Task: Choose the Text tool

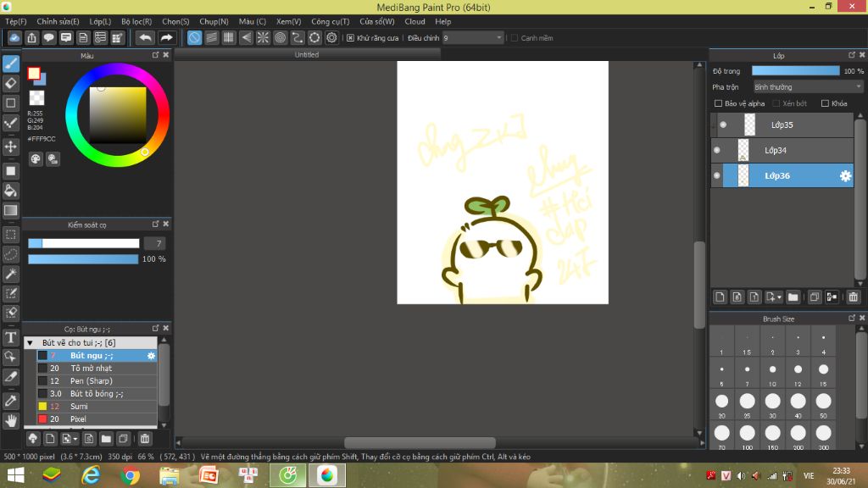Action: click(x=11, y=337)
